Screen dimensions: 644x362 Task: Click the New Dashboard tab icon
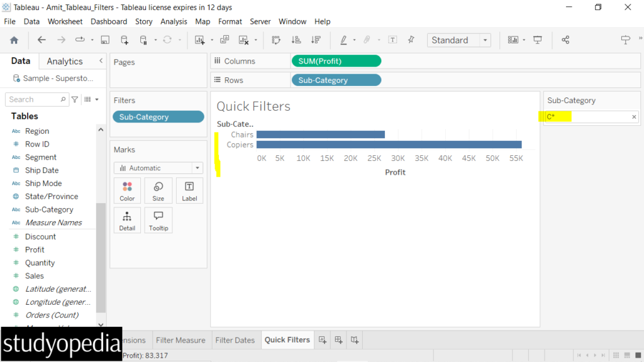click(338, 340)
